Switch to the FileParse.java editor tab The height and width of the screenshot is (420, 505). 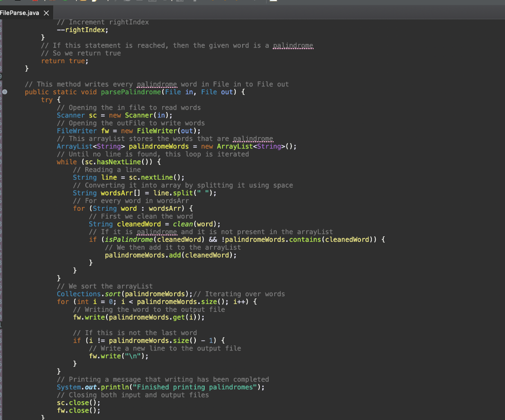20,12
